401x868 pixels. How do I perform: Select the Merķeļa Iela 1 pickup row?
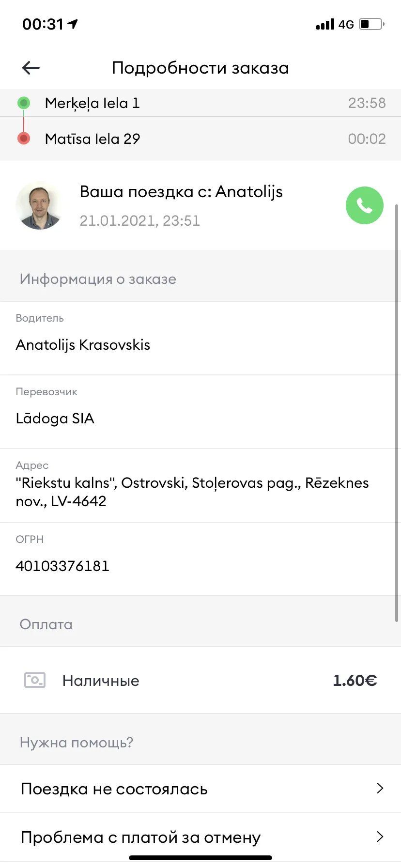[x=200, y=103]
